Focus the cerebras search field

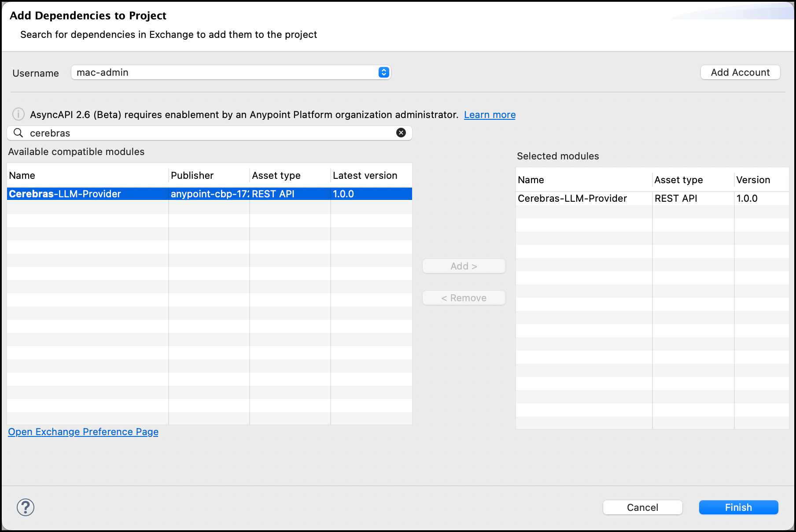[210, 133]
